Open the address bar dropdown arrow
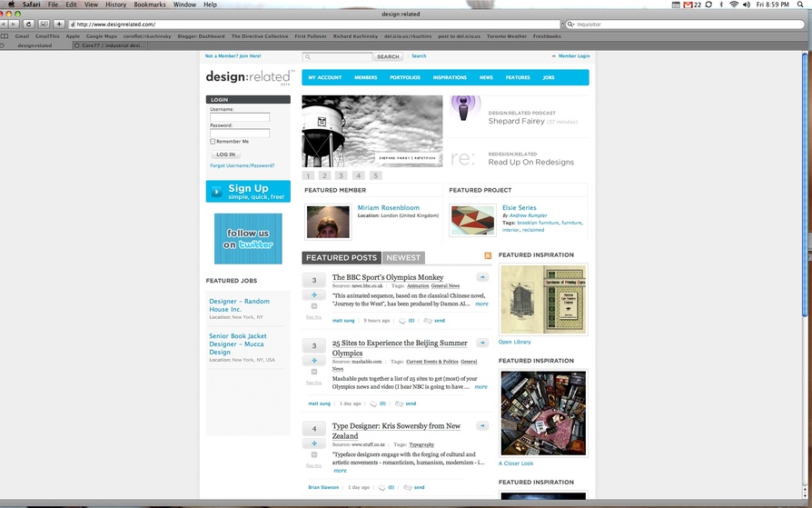The width and height of the screenshot is (812, 508). click(562, 25)
